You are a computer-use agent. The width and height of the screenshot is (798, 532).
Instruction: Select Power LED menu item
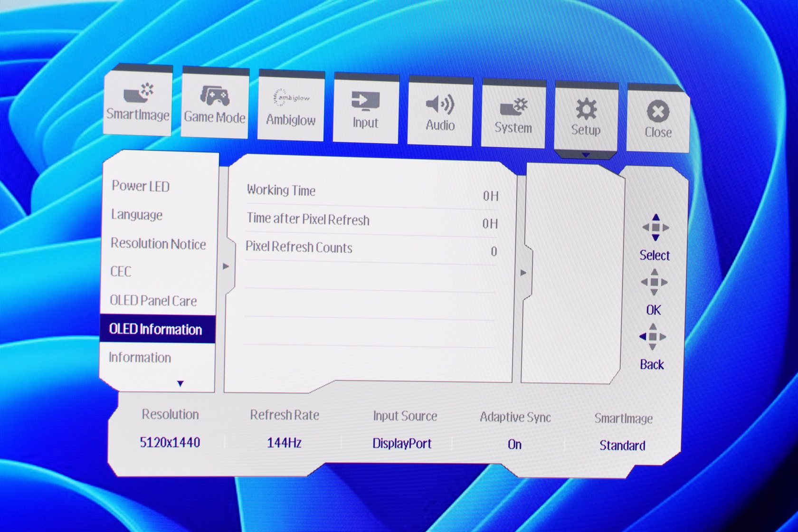pos(141,186)
